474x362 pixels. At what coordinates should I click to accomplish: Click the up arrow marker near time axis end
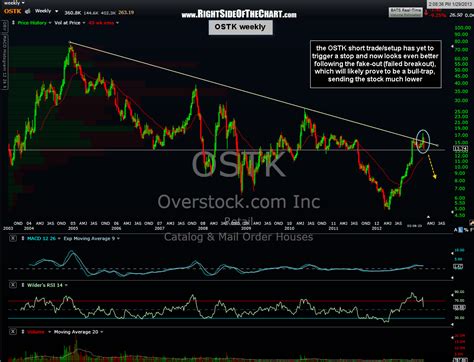coord(429,217)
